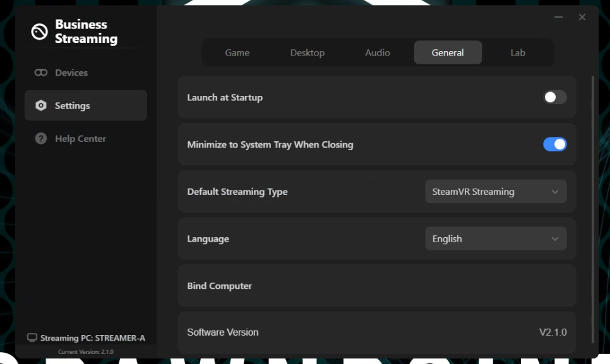Expand the Language dropdown showing English
The image size is (610, 364).
point(496,239)
